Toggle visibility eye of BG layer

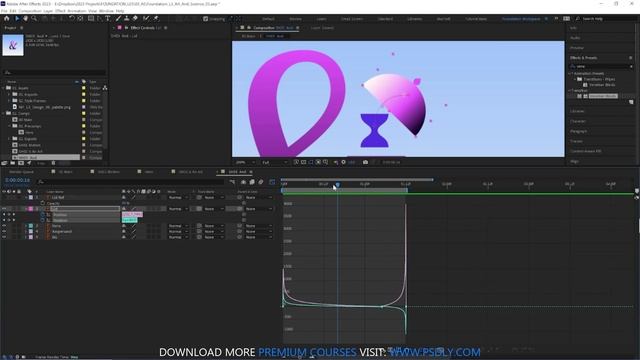[x=4, y=237]
